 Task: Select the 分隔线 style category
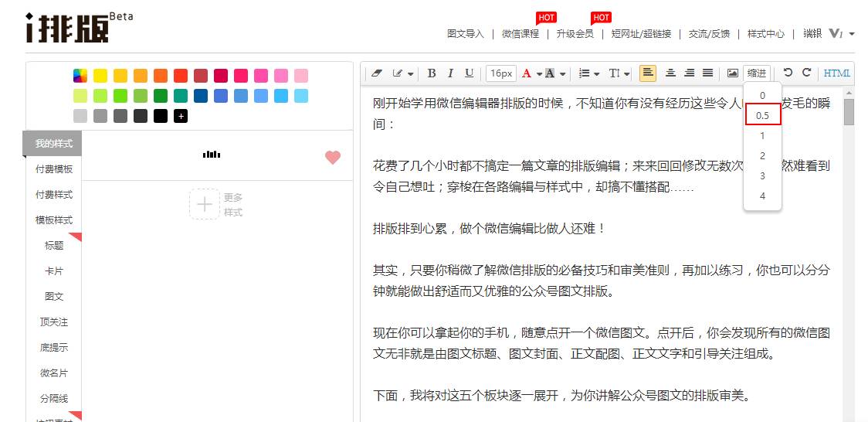(54, 399)
